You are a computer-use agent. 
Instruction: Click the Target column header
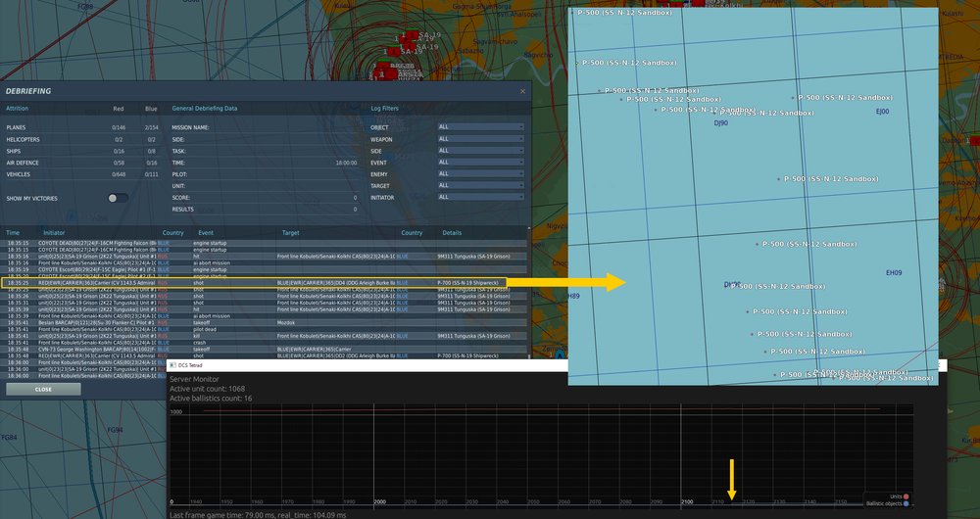[x=291, y=233]
